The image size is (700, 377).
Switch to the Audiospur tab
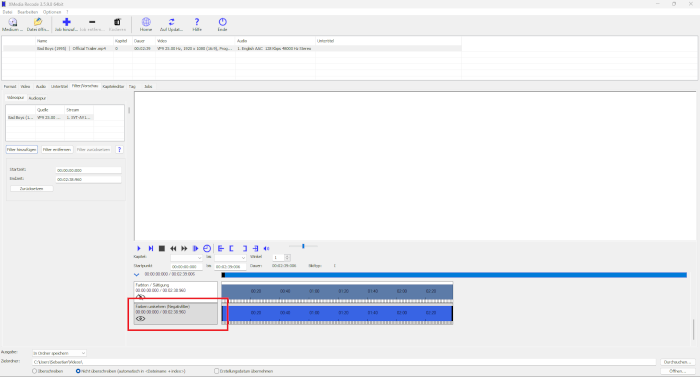37,98
